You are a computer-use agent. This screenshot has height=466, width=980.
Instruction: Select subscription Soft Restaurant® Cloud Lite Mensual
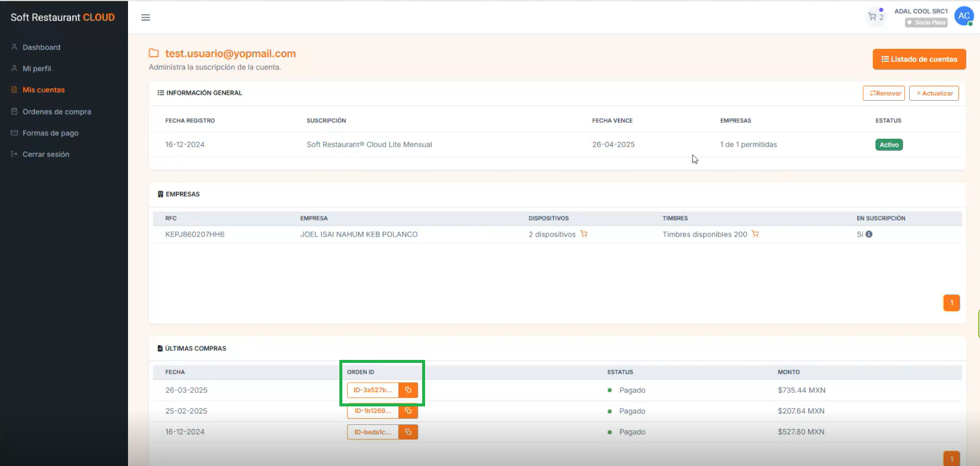(x=369, y=144)
